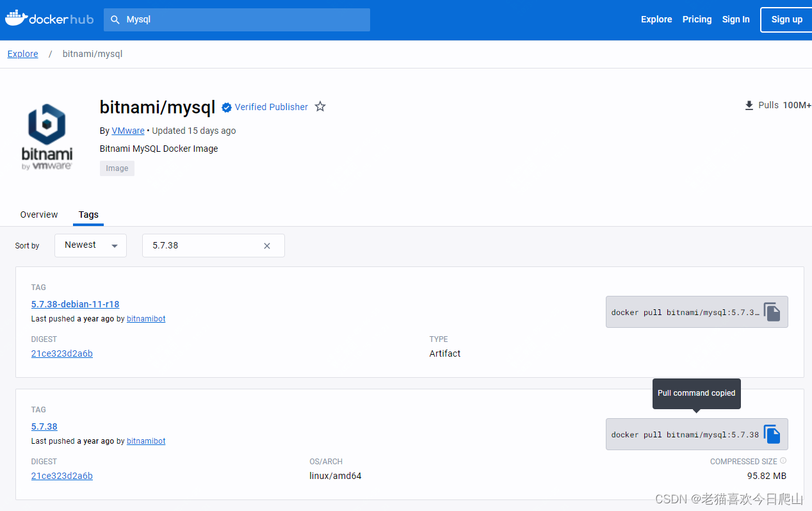Star the bitnami/mysql repository

click(x=320, y=106)
